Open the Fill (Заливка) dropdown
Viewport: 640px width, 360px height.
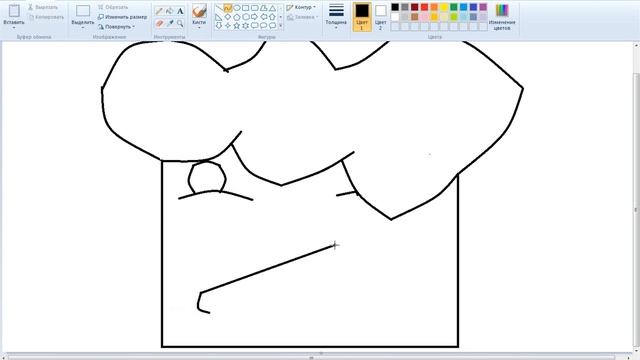302,17
